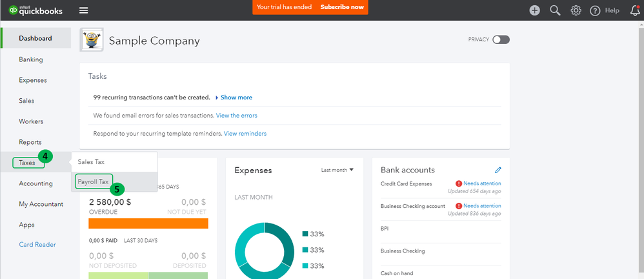Open the Card Reader link
Screen dimensions: 644x279
point(37,245)
